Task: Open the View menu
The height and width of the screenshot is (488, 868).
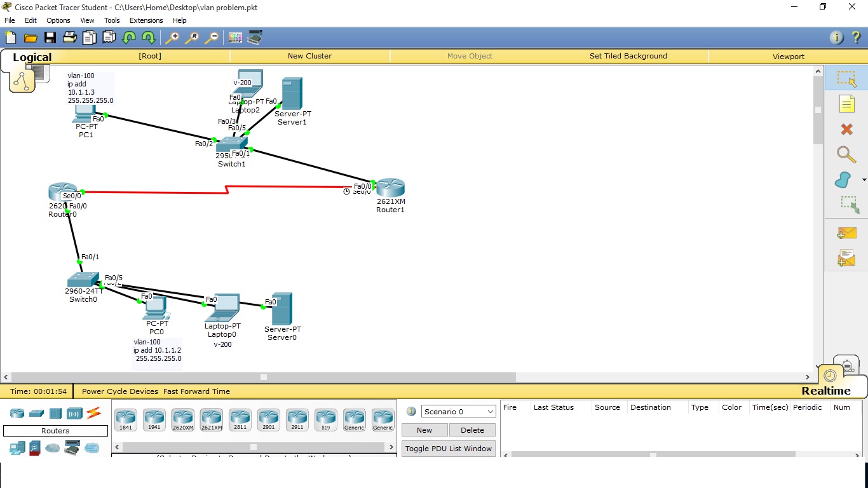Action: pyautogui.click(x=87, y=20)
